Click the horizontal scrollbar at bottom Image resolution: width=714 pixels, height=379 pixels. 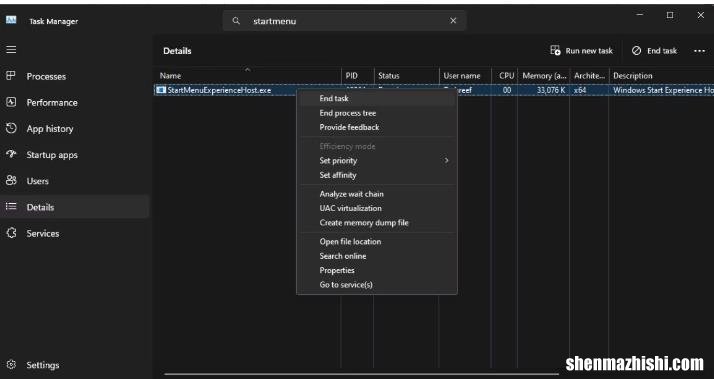(361, 374)
